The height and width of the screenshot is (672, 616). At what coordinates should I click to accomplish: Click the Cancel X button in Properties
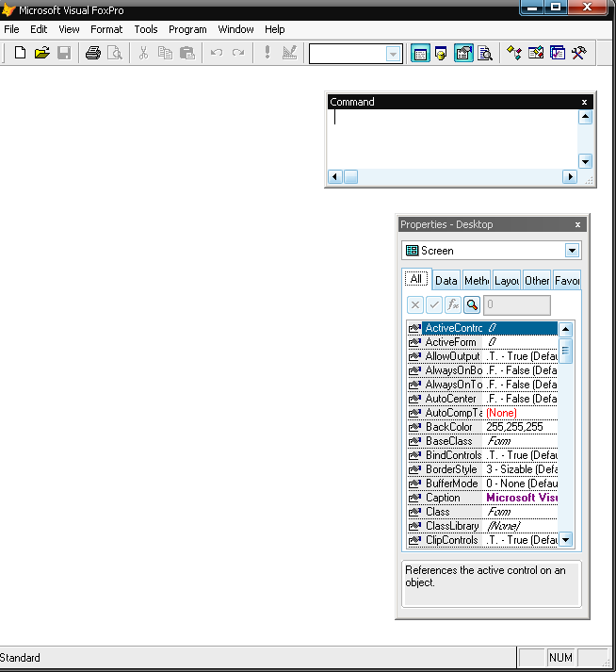pyautogui.click(x=415, y=304)
